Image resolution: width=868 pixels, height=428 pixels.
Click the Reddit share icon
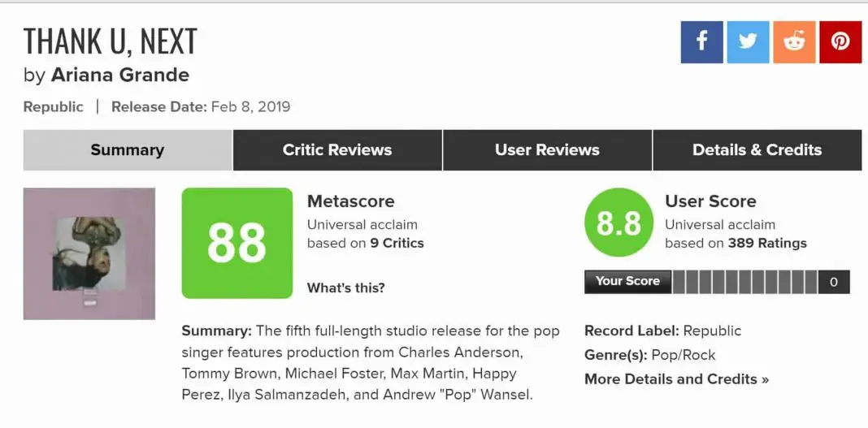794,41
